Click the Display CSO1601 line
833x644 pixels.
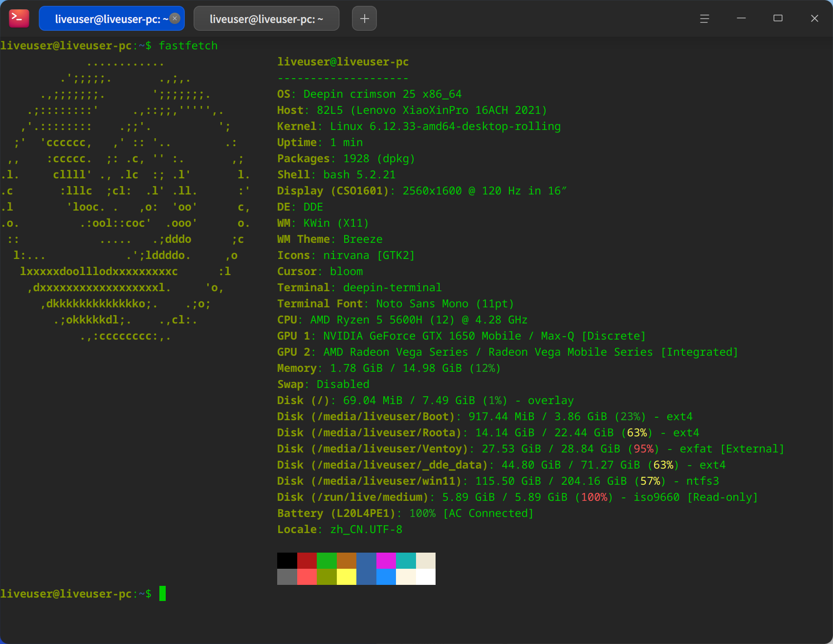pyautogui.click(x=422, y=191)
